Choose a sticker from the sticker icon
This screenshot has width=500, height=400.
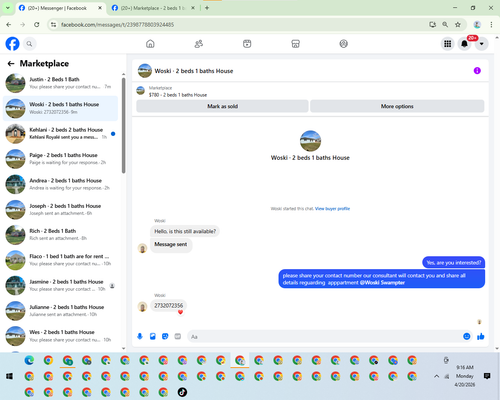coord(165,336)
